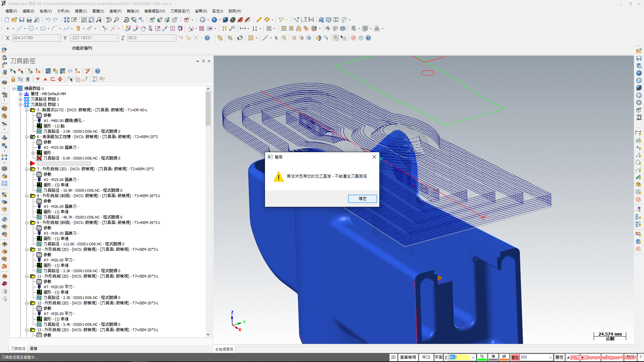Viewport: 644px width, 362px height.
Task: Collapse operation 7 外形銑削 tree node
Action: click(26, 169)
